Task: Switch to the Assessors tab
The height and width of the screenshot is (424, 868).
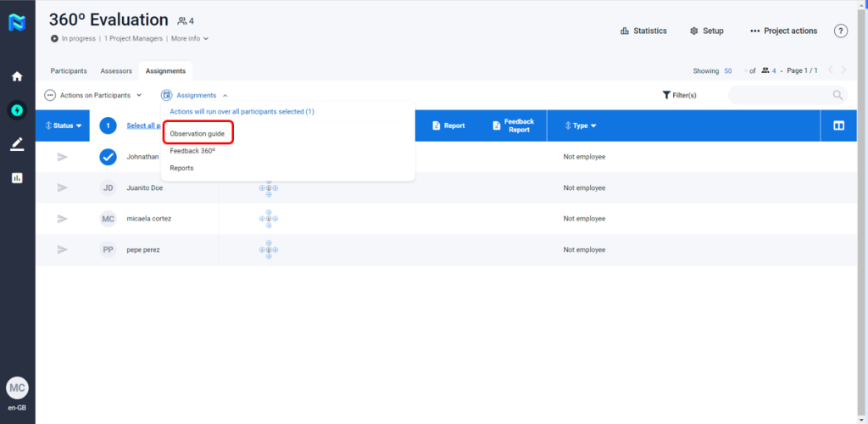Action: [116, 71]
